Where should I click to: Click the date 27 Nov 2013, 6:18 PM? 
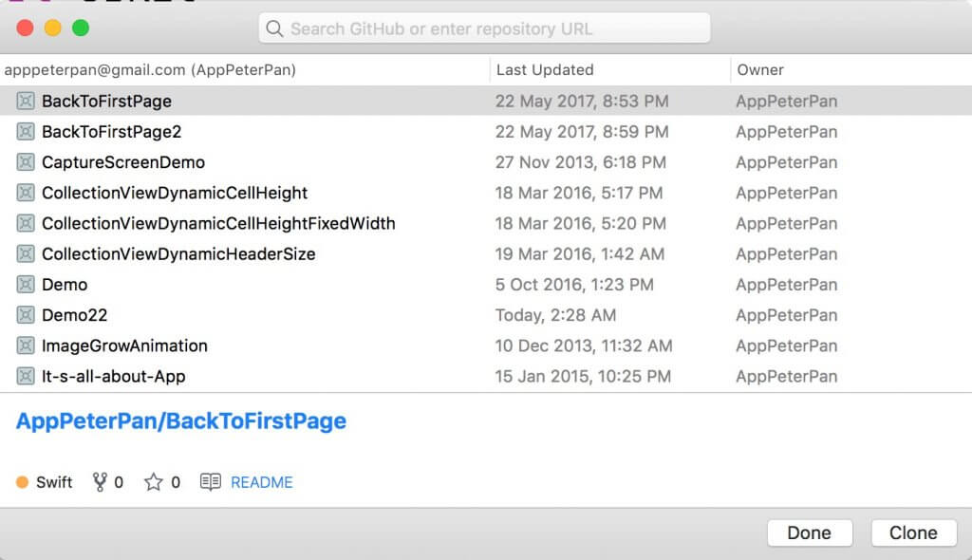click(581, 162)
